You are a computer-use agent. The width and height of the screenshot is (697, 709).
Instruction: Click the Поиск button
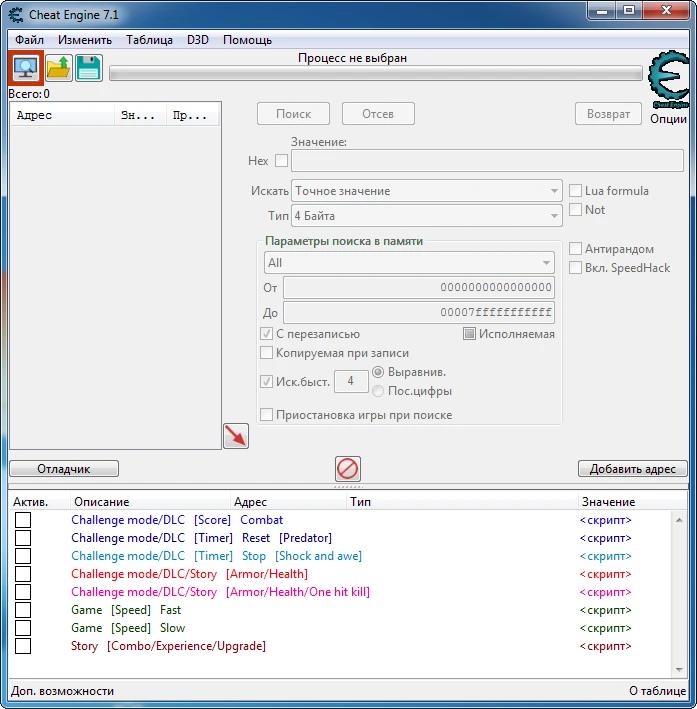point(294,113)
